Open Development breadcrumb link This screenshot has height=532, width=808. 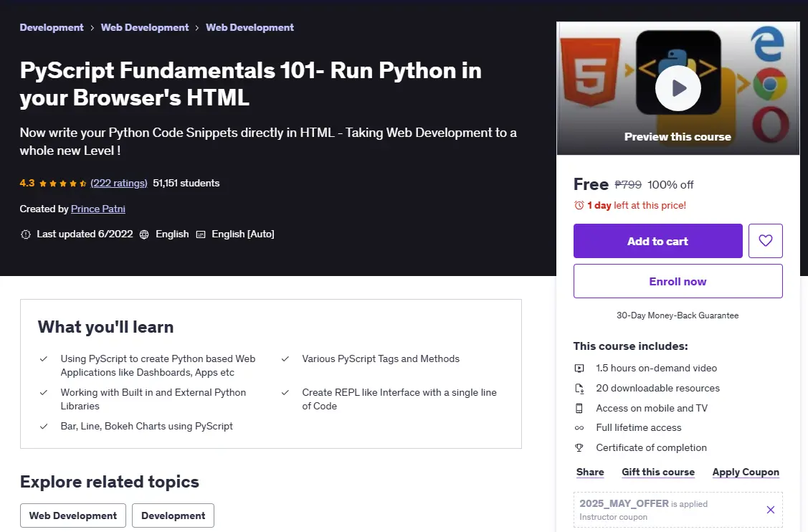[52, 27]
